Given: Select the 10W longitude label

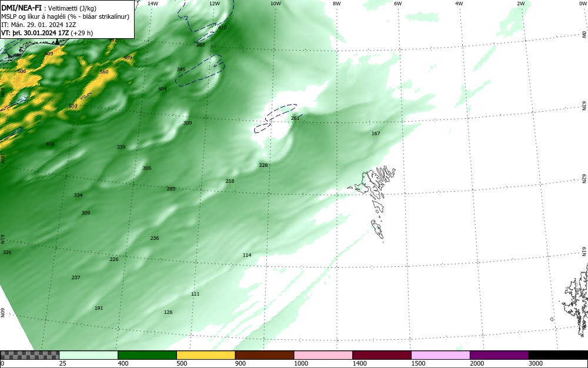Looking at the screenshot, I should pyautogui.click(x=276, y=4).
